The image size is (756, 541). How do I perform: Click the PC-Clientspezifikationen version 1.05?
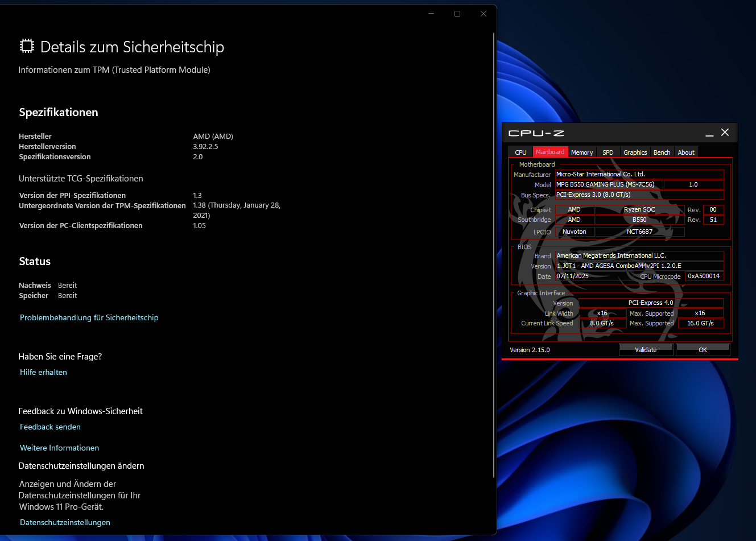point(199,225)
